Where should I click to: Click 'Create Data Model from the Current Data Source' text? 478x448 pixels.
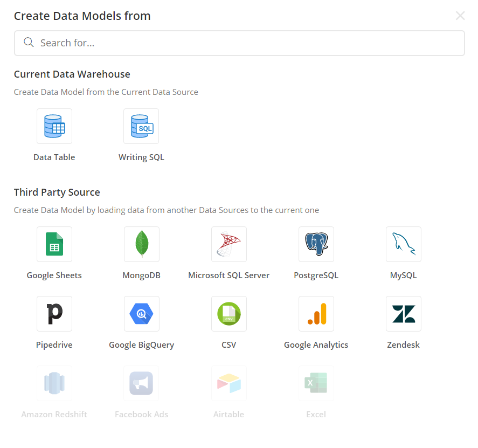(106, 92)
